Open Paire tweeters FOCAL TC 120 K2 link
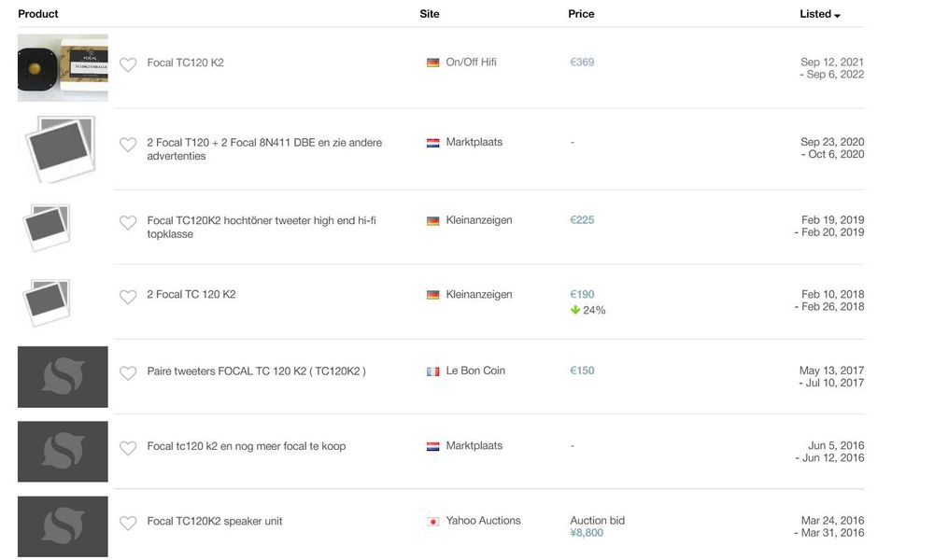 pyautogui.click(x=256, y=371)
